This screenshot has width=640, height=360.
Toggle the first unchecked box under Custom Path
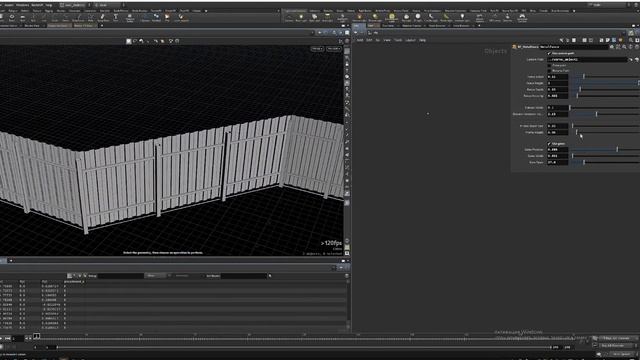pyautogui.click(x=549, y=65)
